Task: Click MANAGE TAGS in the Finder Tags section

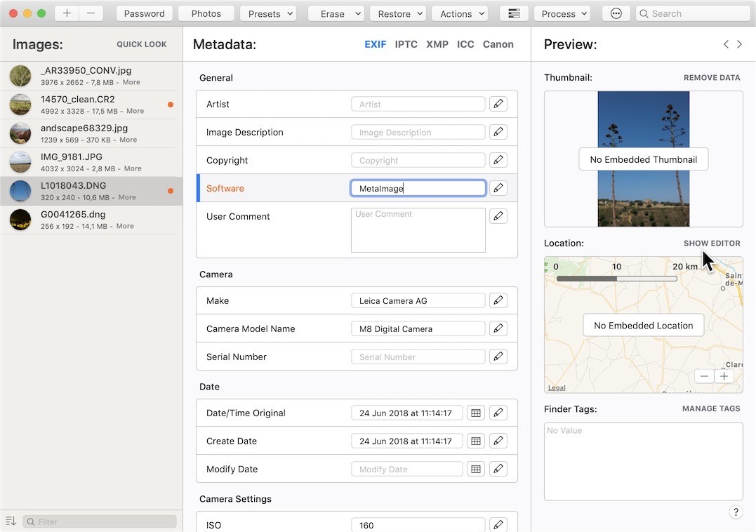Action: pyautogui.click(x=710, y=408)
